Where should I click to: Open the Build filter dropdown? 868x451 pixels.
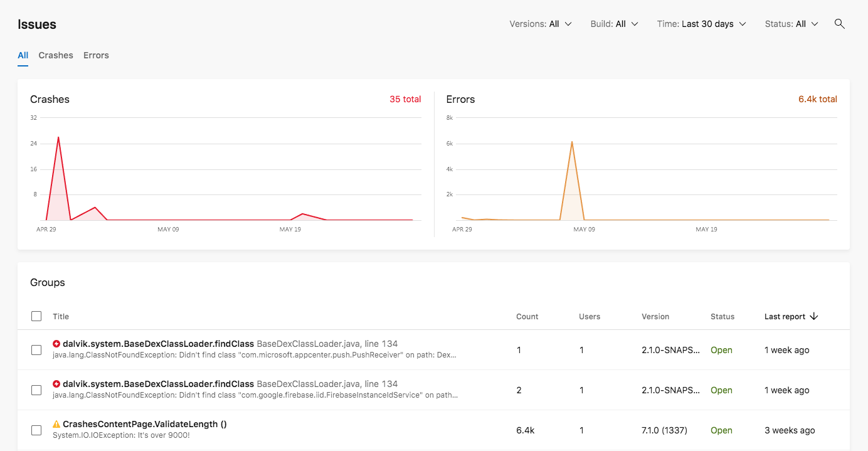tap(614, 24)
